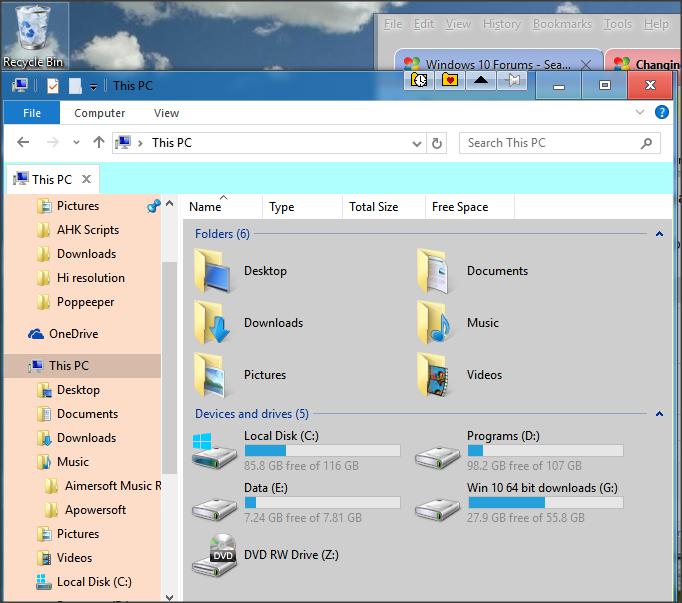Unpin Pictures using its pin icon
Viewport: 682px width, 603px height.
tap(154, 206)
